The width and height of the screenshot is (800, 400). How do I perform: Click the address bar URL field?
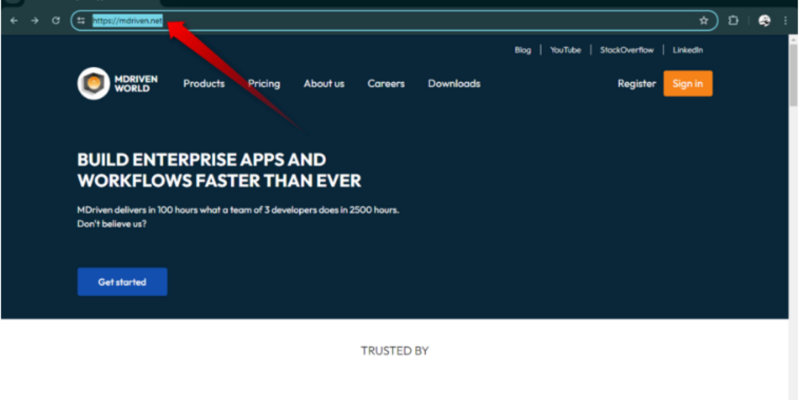tap(394, 20)
